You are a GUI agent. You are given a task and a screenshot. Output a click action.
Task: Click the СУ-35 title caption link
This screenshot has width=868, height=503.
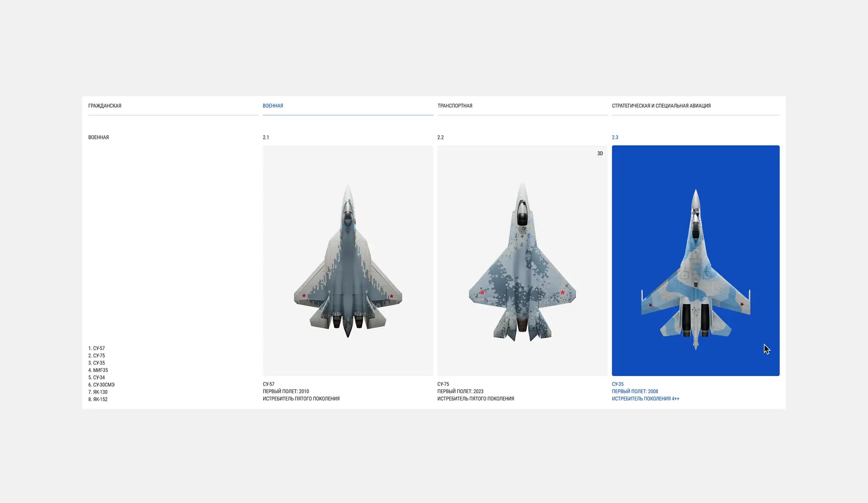(617, 384)
